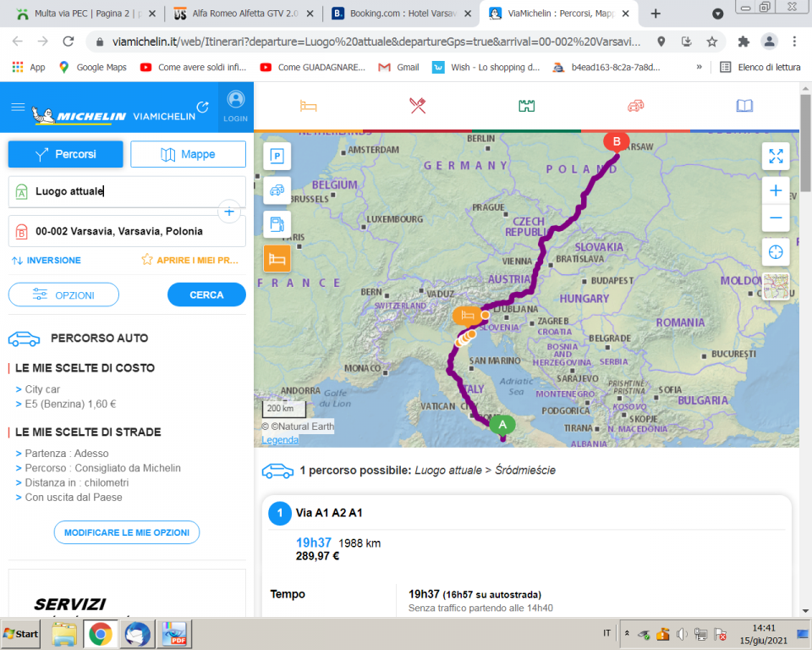
Task: Open the map type layer selector
Action: click(x=776, y=287)
